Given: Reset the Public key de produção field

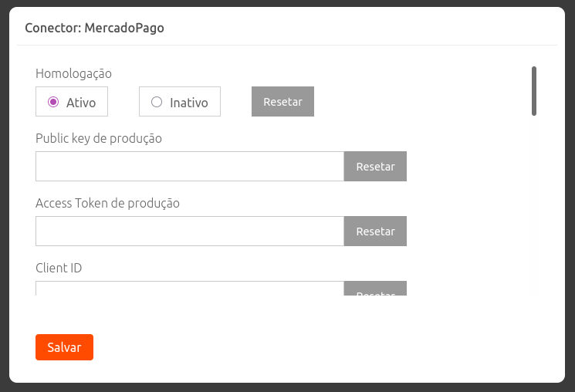Looking at the screenshot, I should (375, 167).
